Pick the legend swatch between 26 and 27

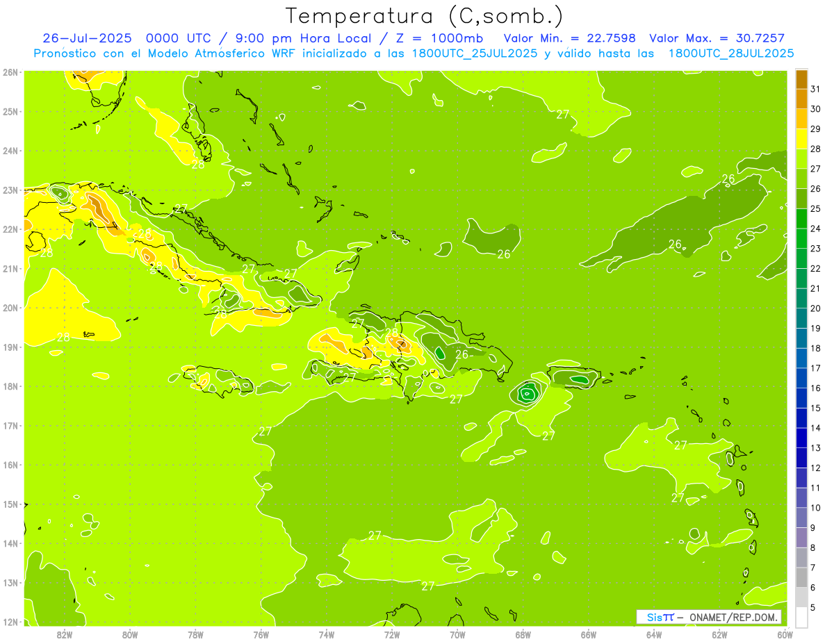point(801,179)
